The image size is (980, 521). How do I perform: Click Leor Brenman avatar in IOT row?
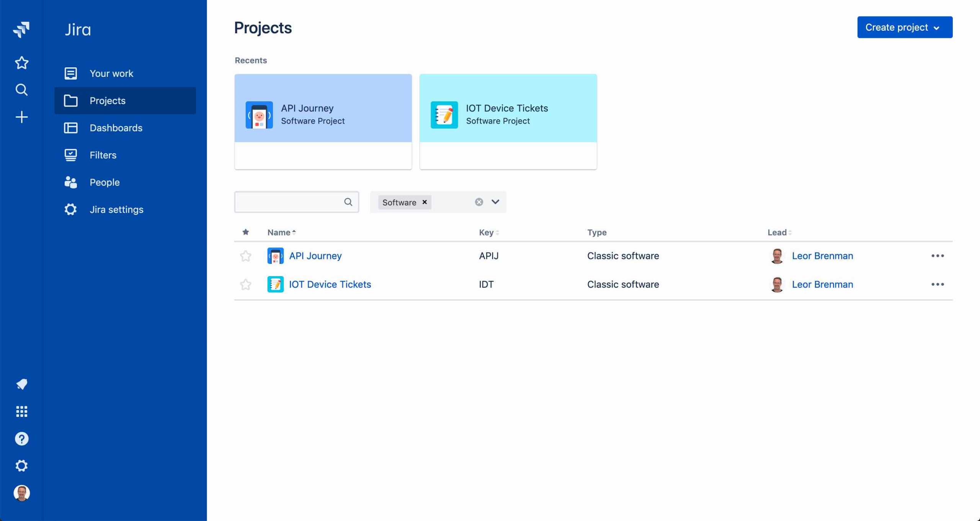pos(777,285)
